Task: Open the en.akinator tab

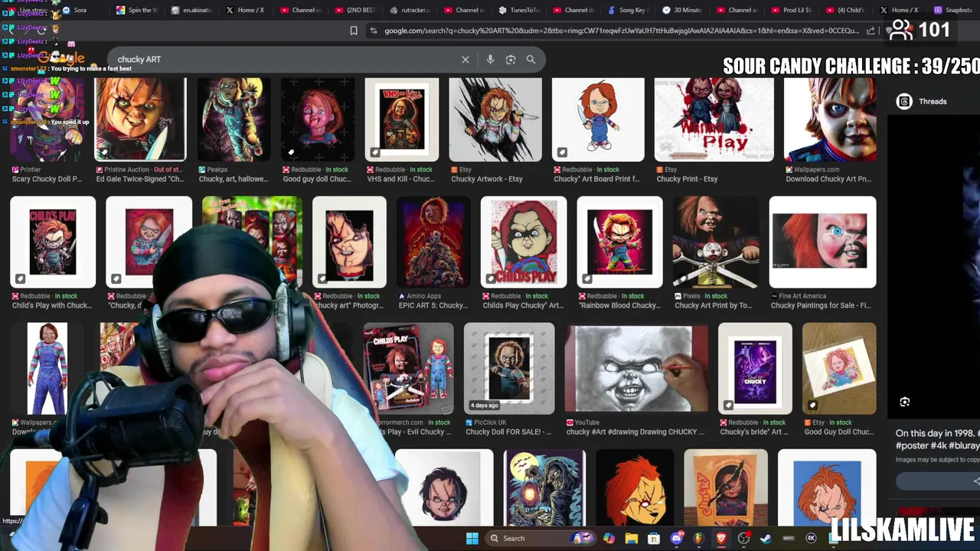Action: coord(193,10)
